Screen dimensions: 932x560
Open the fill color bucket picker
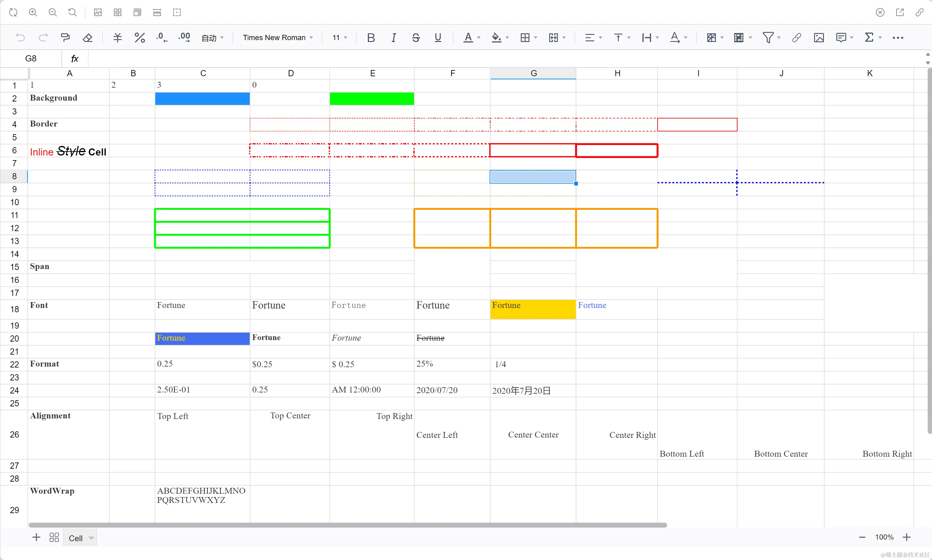point(496,37)
